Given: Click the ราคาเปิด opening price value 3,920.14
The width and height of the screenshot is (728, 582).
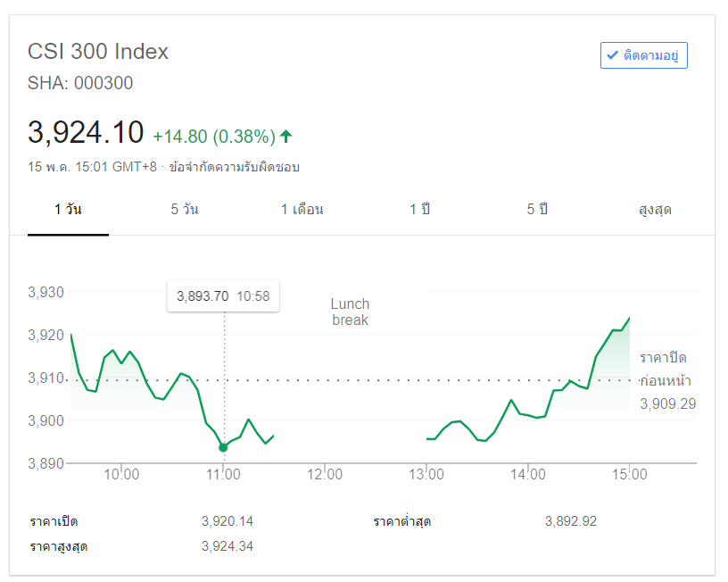Looking at the screenshot, I should coord(227,521).
